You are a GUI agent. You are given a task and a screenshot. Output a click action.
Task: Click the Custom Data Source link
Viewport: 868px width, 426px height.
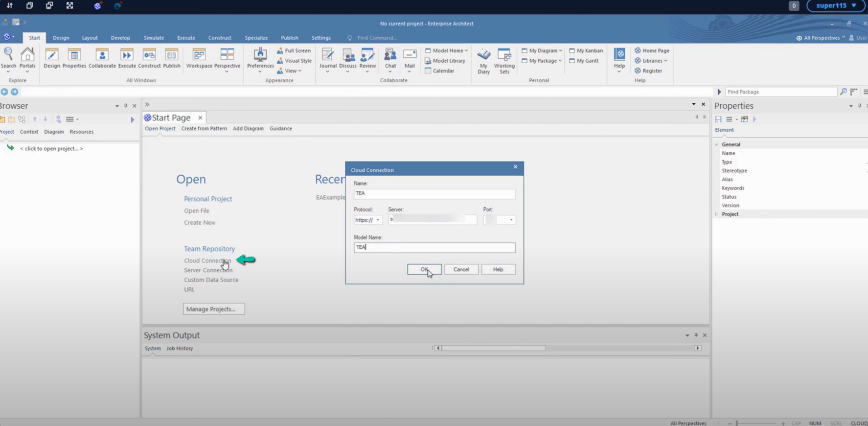[x=211, y=280]
